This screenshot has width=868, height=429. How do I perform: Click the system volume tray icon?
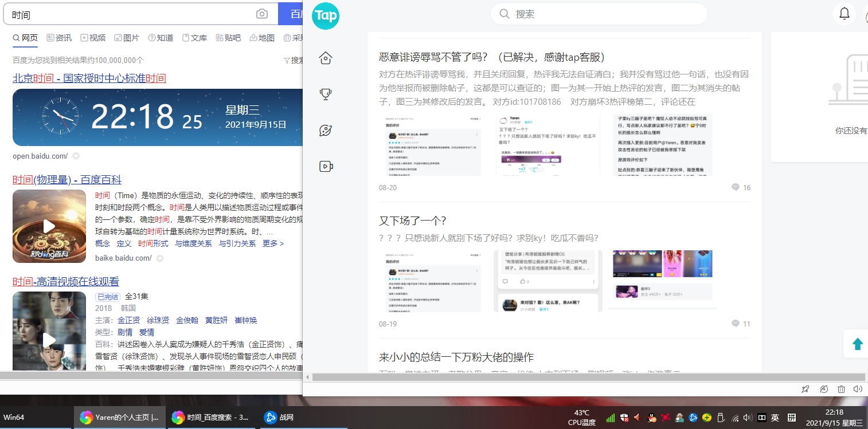[748, 418]
